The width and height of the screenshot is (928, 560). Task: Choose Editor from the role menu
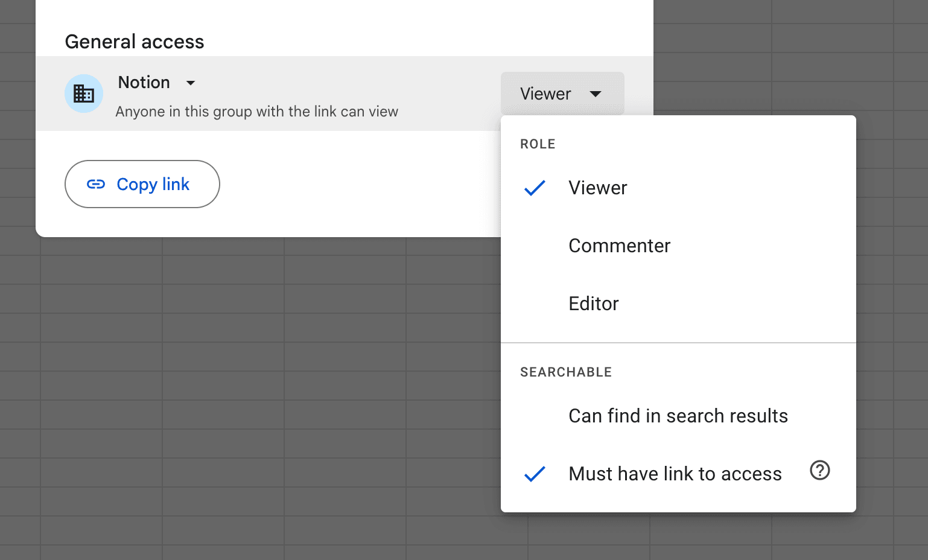coord(593,304)
